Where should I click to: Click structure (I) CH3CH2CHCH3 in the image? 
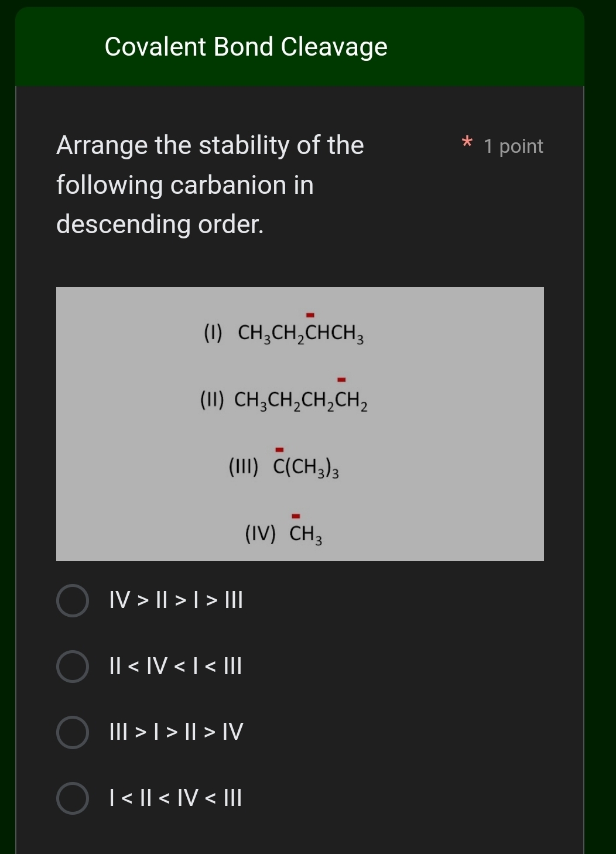coord(284,333)
